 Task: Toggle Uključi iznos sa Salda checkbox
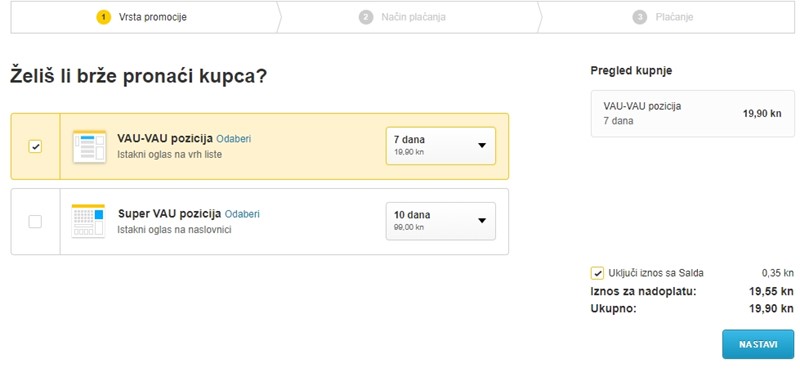(597, 273)
